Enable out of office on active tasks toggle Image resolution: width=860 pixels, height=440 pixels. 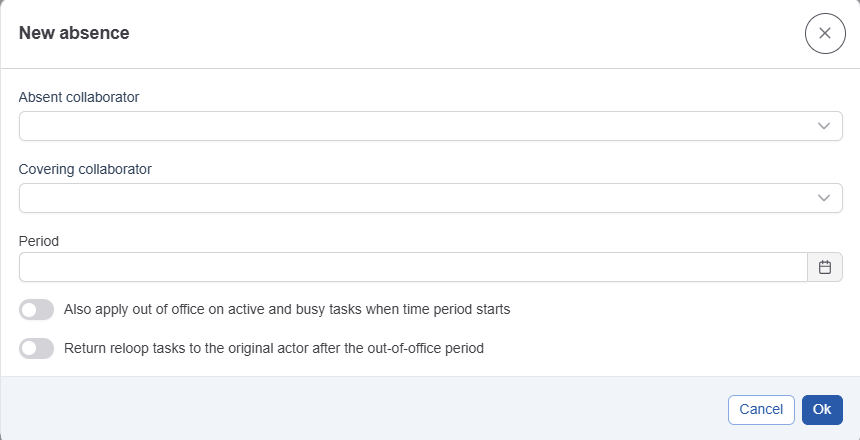click(x=36, y=310)
